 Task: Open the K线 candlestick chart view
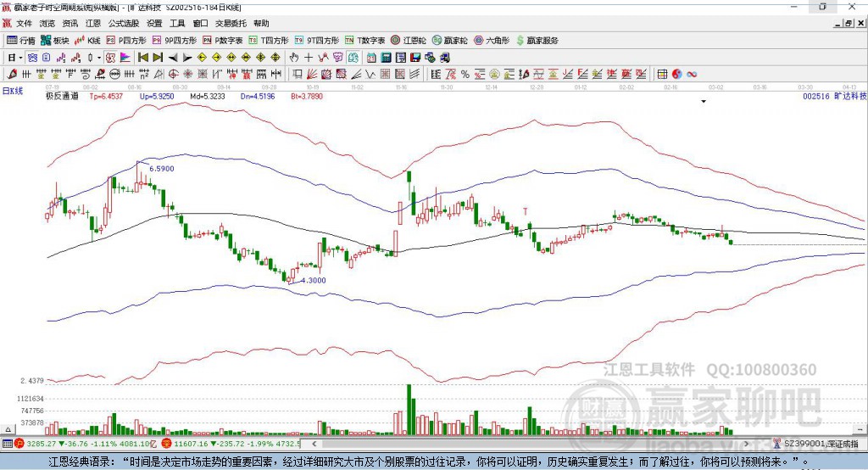89,40
